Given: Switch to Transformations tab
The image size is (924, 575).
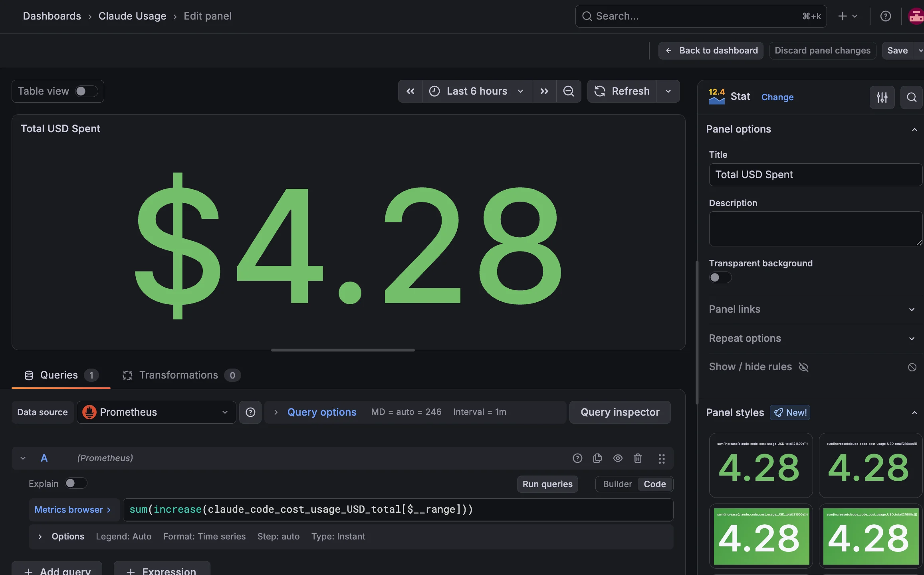Looking at the screenshot, I should [181, 375].
